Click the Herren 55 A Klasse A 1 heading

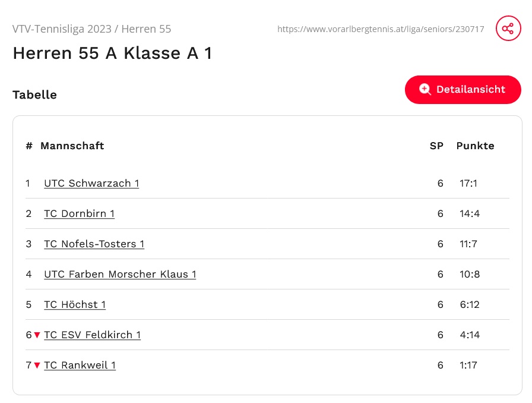coord(112,53)
